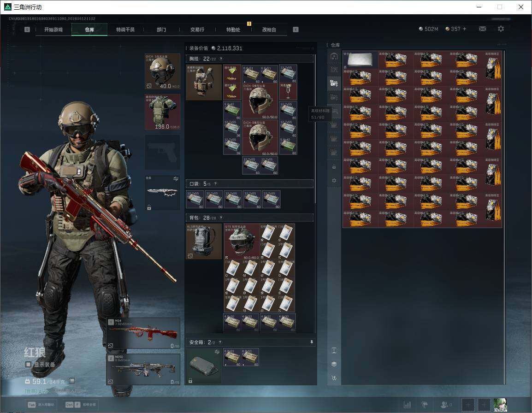532x413 pixels.
Task: Click the plus next to 357 currency
Action: 465,29
